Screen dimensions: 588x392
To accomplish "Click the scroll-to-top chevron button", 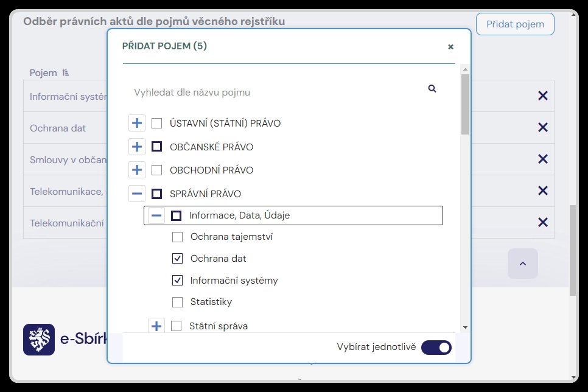I will (x=523, y=264).
